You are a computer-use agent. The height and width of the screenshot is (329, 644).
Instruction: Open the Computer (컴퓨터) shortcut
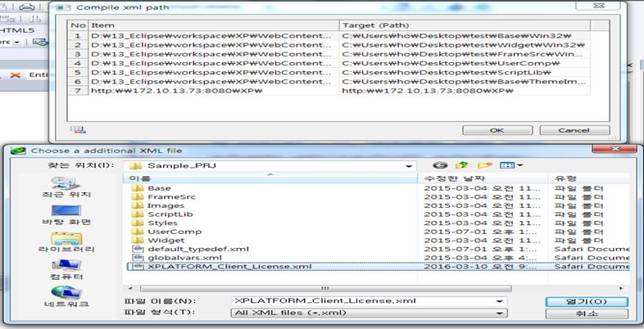coord(66,270)
